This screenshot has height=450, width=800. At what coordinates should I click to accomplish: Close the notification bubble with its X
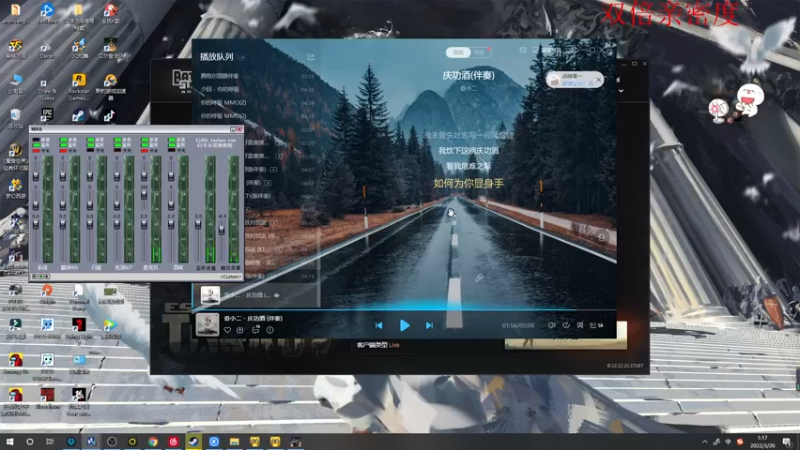598,80
